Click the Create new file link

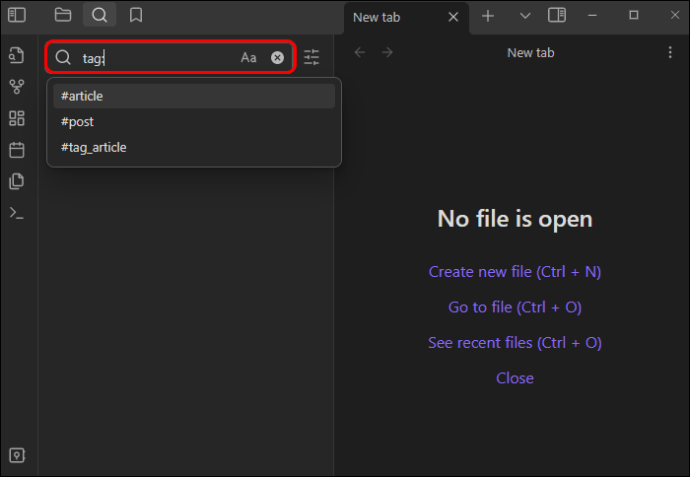pyautogui.click(x=515, y=272)
